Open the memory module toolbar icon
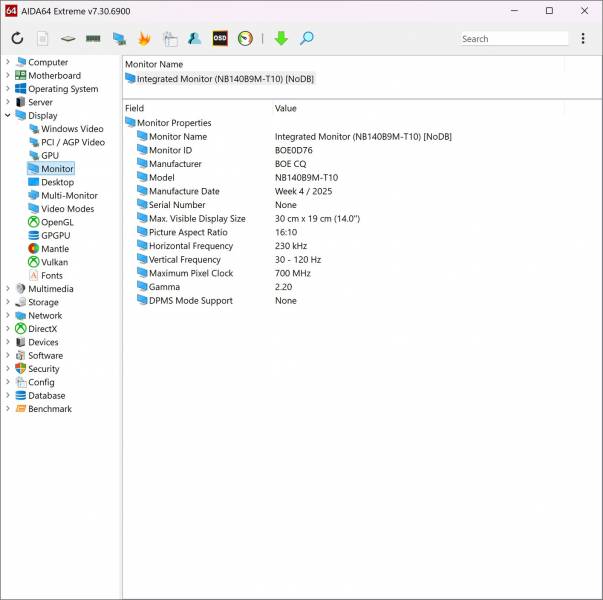The image size is (603, 600). (93, 38)
